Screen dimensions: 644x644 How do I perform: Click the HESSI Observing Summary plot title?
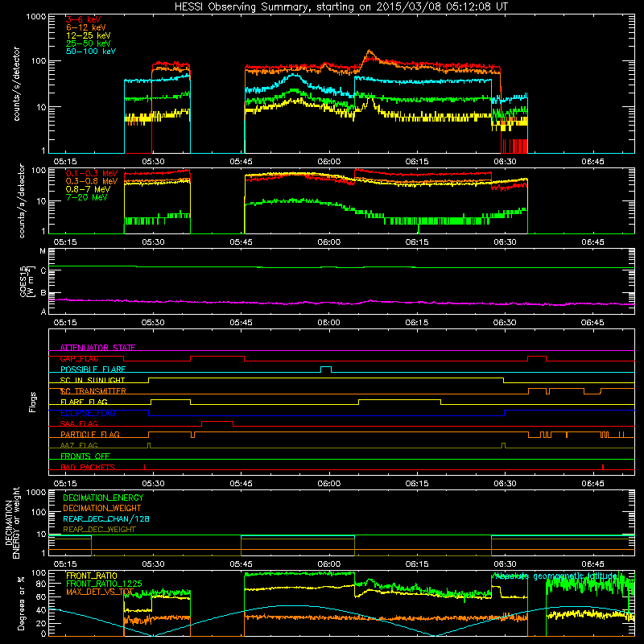click(x=341, y=7)
